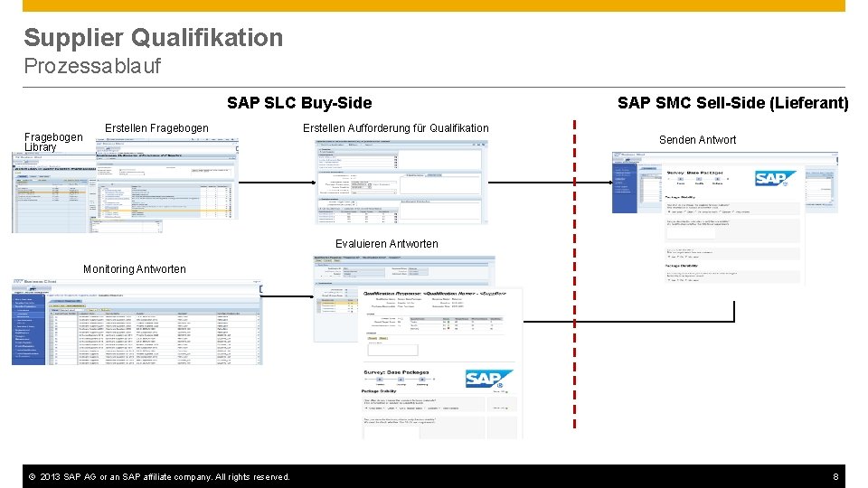
Task: Click the SAP logo in the Senden Antwort screenshot
Action: (x=775, y=178)
